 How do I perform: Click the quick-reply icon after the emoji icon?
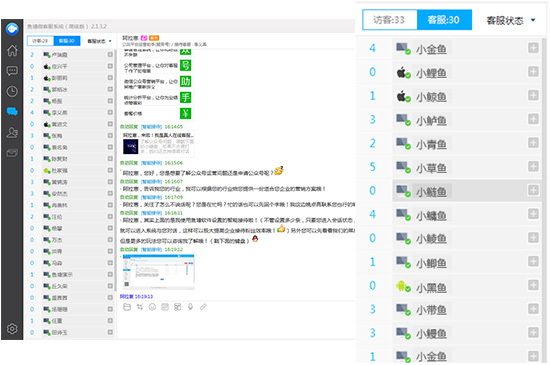[165, 307]
